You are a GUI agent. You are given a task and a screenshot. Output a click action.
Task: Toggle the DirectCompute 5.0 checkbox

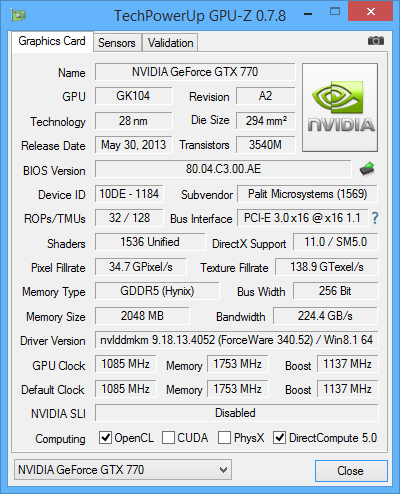pos(279,437)
